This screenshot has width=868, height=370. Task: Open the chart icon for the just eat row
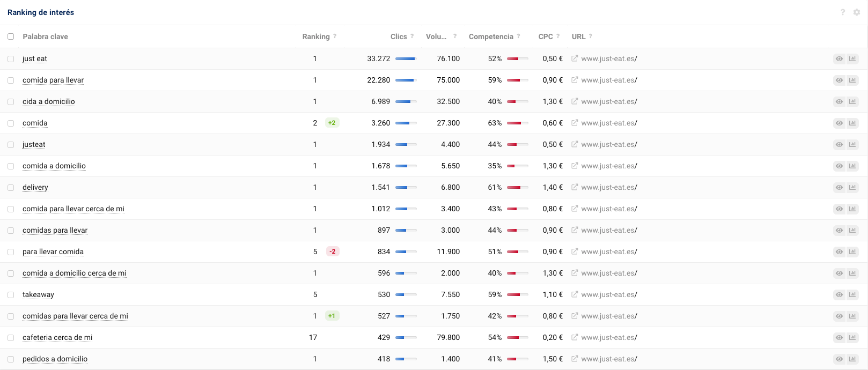852,58
